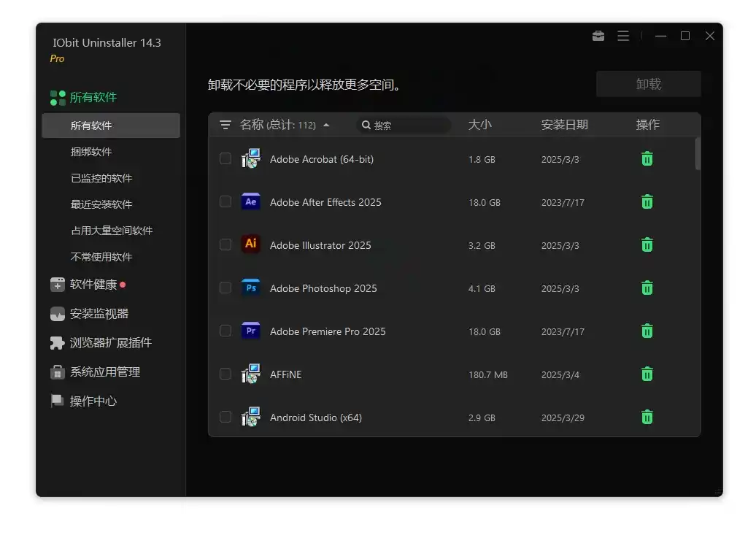Select the AFFiNE program name
Image resolution: width=756 pixels, height=535 pixels.
point(285,374)
